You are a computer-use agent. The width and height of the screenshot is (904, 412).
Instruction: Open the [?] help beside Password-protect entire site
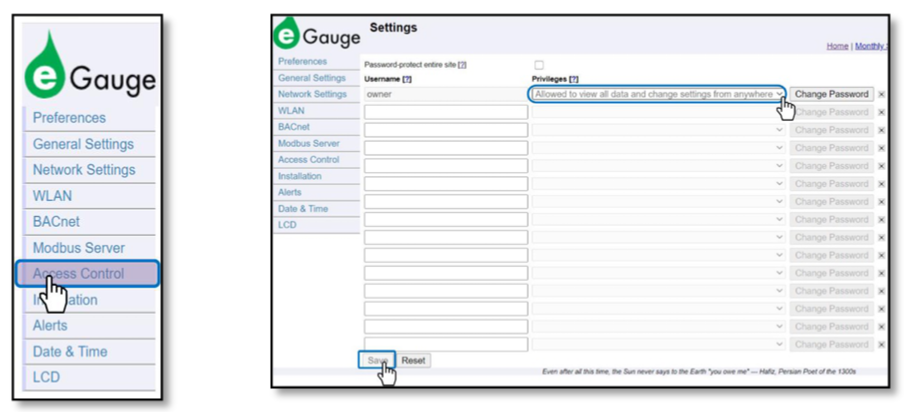coord(462,65)
